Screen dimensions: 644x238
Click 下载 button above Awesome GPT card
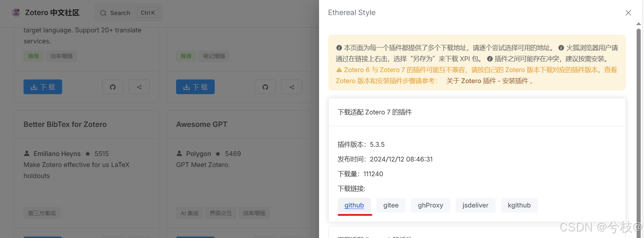coord(195,87)
